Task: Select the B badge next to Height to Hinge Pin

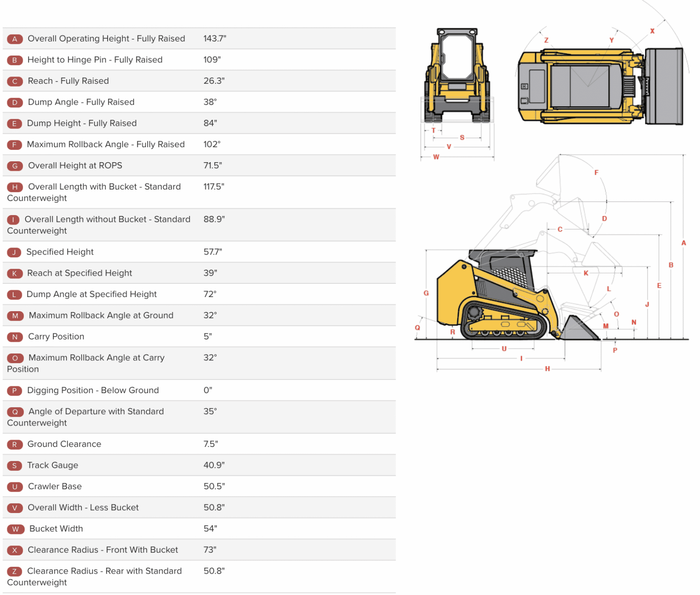Action: (15, 60)
